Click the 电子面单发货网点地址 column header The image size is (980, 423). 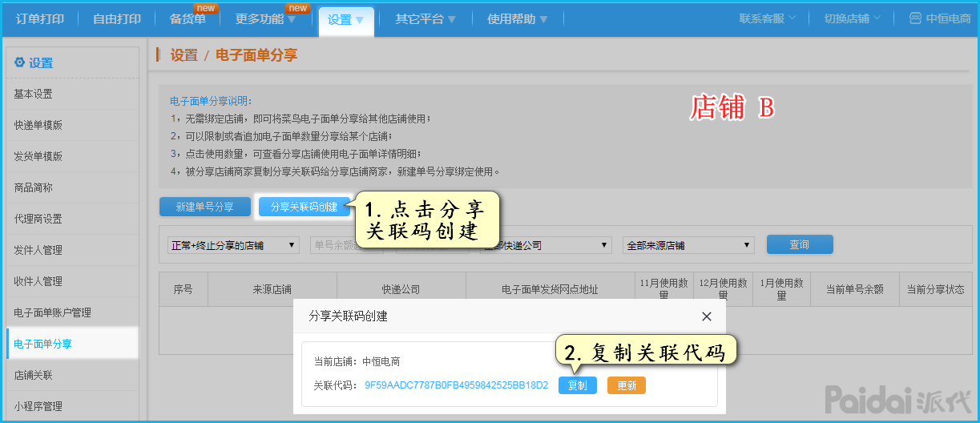(x=550, y=289)
